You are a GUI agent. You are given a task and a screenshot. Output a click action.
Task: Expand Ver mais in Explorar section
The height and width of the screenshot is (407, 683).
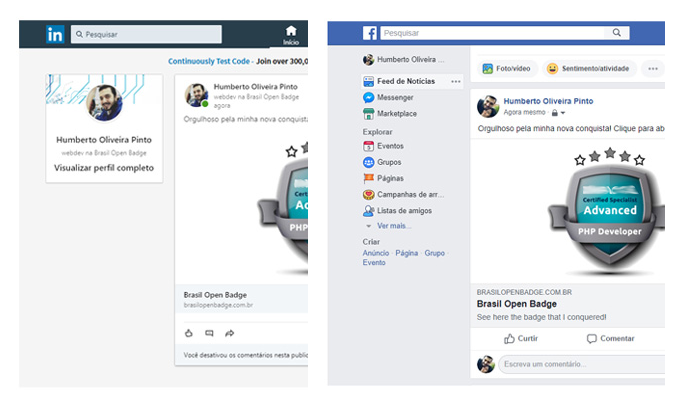[394, 226]
